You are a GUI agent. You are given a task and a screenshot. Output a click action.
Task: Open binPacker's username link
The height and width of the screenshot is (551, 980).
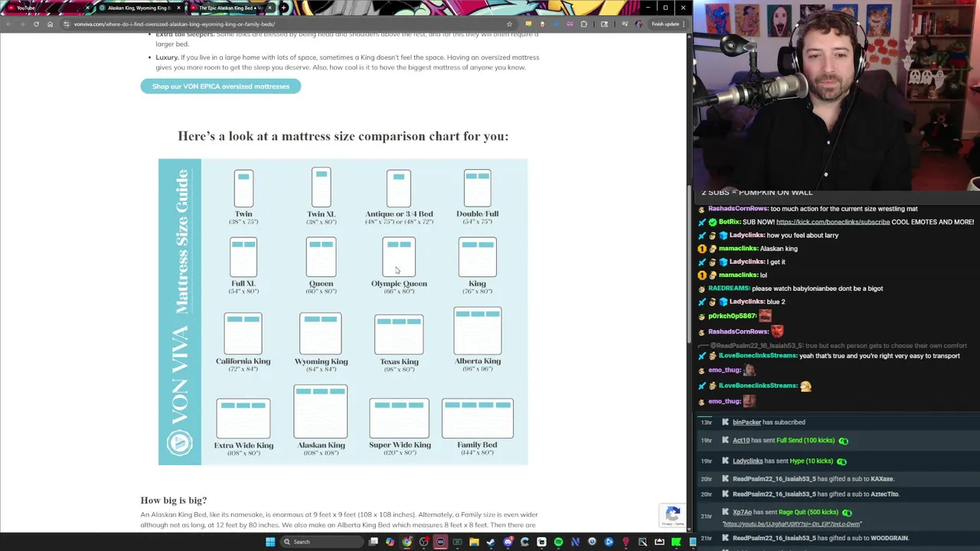(x=746, y=422)
